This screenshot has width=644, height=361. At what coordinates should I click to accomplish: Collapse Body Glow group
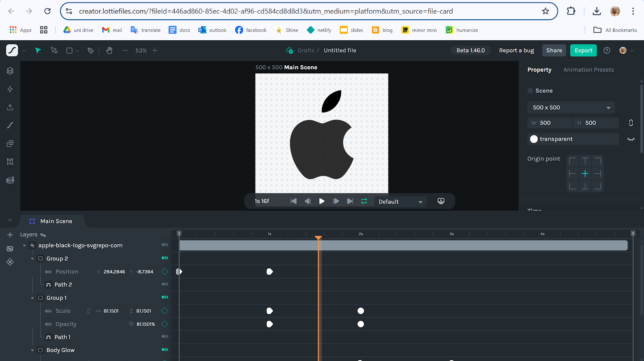tap(32, 351)
